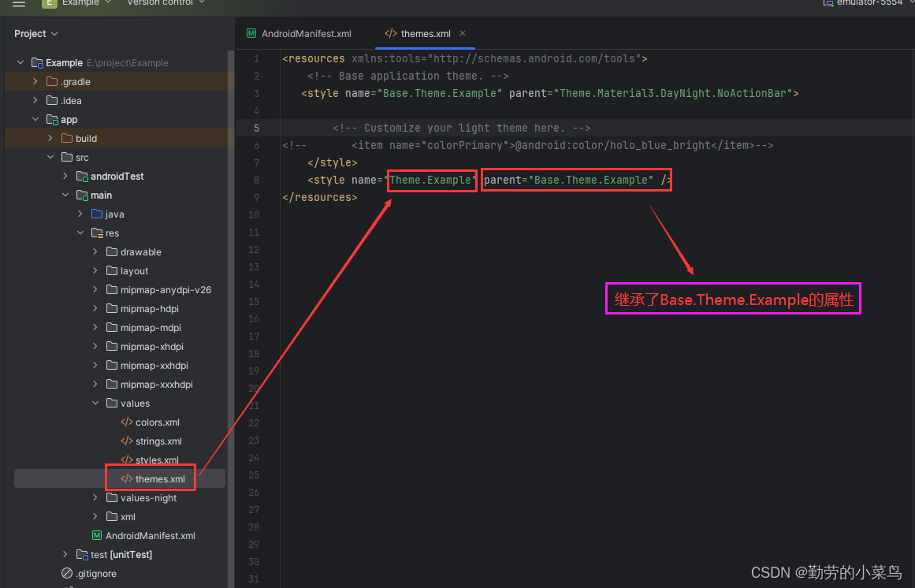The image size is (915, 588).
Task: Expand the values-night folder
Action: pyautogui.click(x=95, y=497)
